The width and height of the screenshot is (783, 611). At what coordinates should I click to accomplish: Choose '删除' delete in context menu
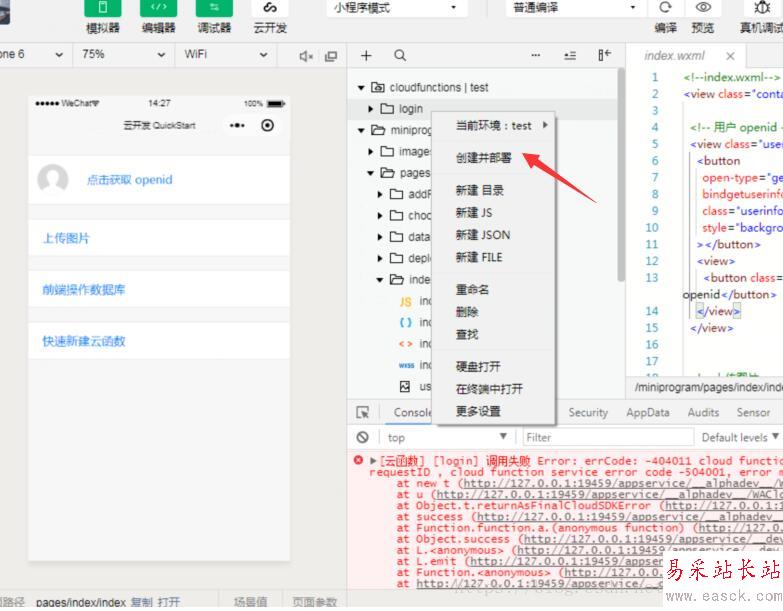(x=467, y=312)
